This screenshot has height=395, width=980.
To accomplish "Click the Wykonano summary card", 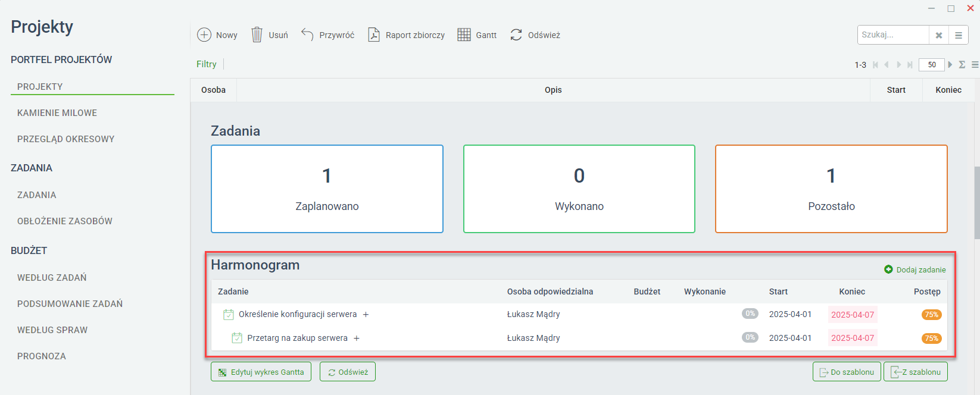I will (x=579, y=189).
